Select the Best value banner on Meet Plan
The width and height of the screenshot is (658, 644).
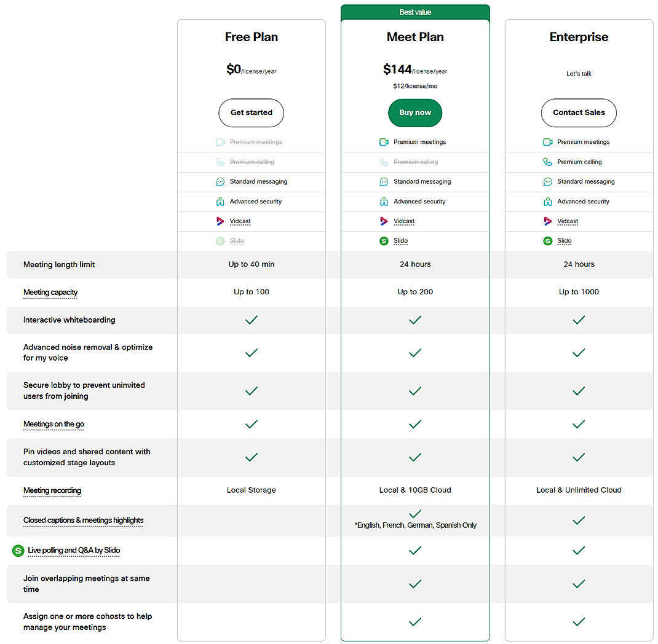click(x=415, y=12)
